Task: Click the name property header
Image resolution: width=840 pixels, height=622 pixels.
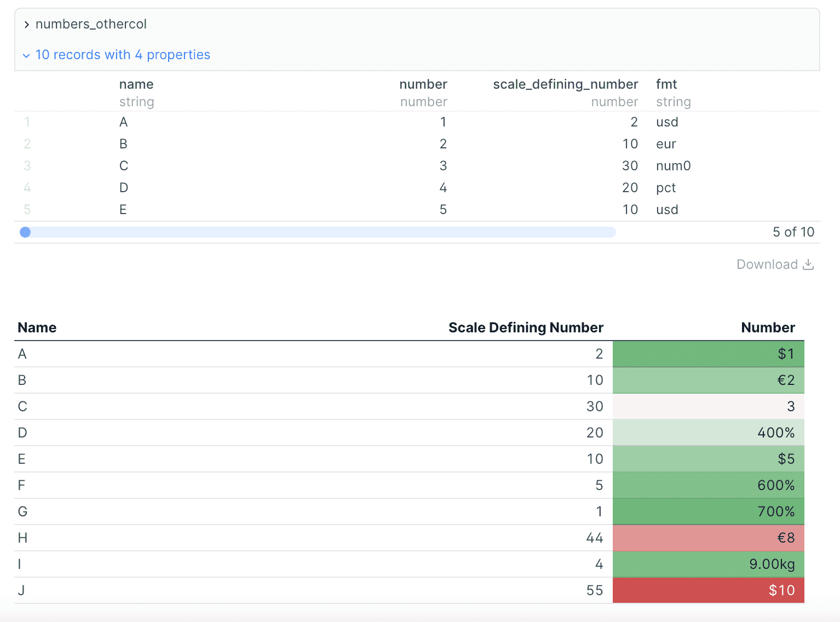Action: 136,84
